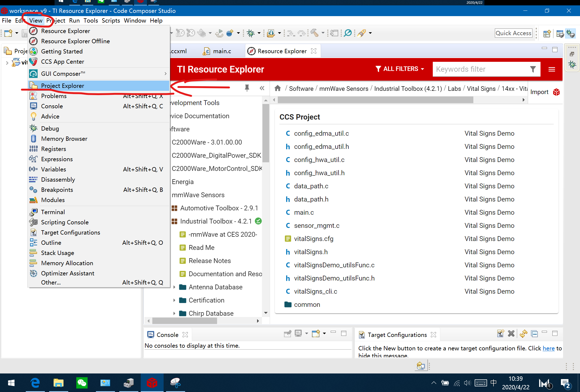Go to Resource Explorer home icon
This screenshot has height=392, width=580.
tap(278, 88)
